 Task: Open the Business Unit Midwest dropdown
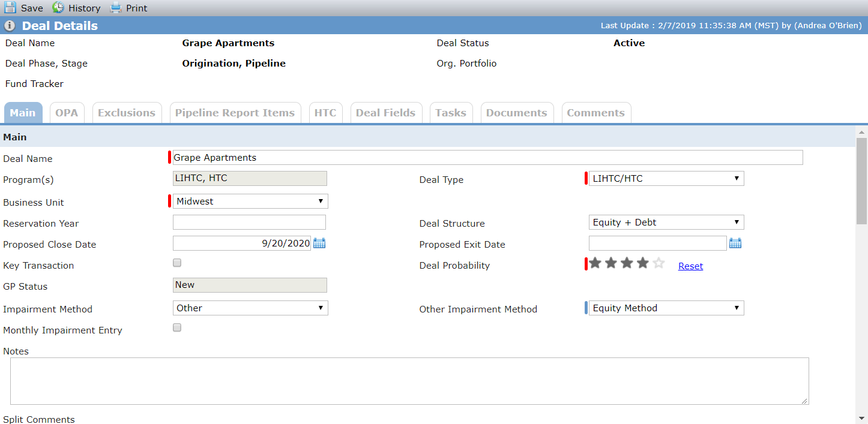click(250, 202)
